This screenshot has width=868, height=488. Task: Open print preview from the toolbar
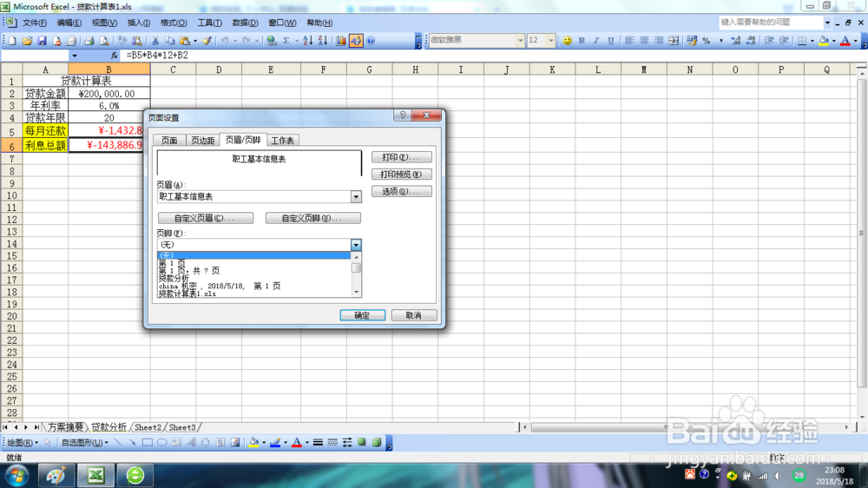(103, 41)
